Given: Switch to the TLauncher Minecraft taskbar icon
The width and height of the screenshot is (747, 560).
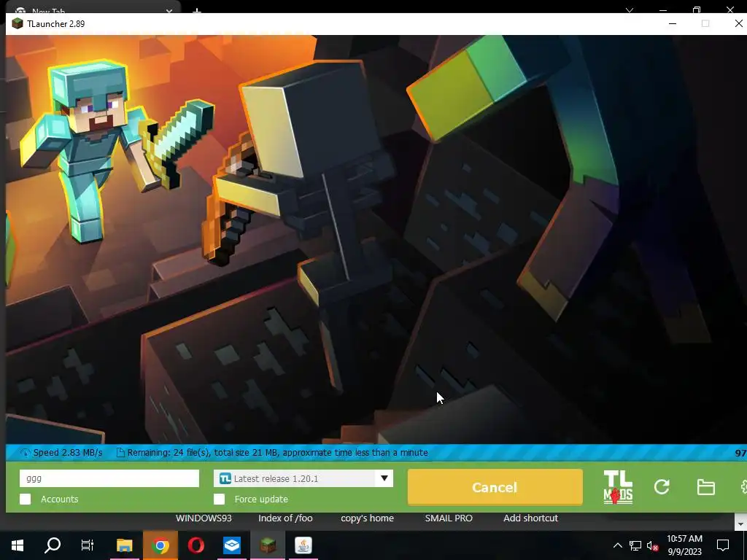Looking at the screenshot, I should (x=267, y=545).
